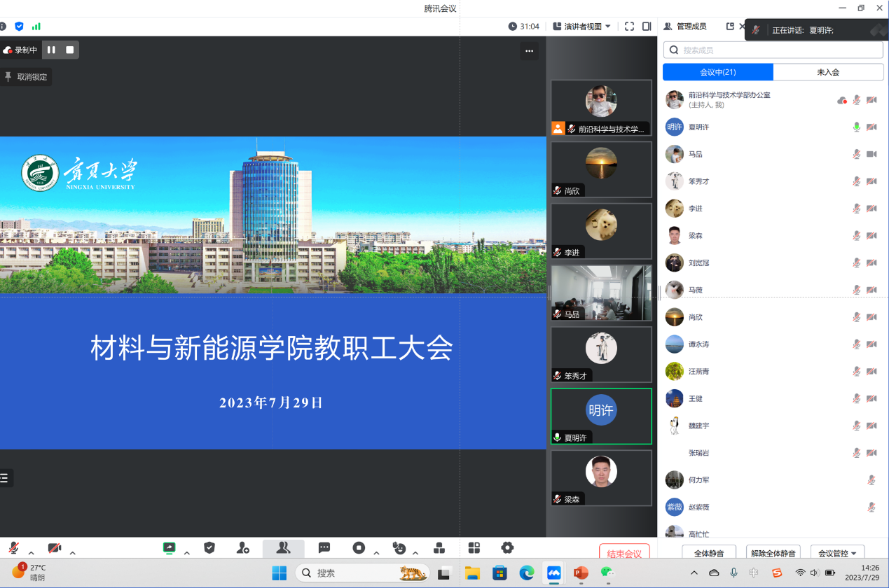Pop out the member management panel
Image resolution: width=889 pixels, height=588 pixels.
click(x=730, y=27)
